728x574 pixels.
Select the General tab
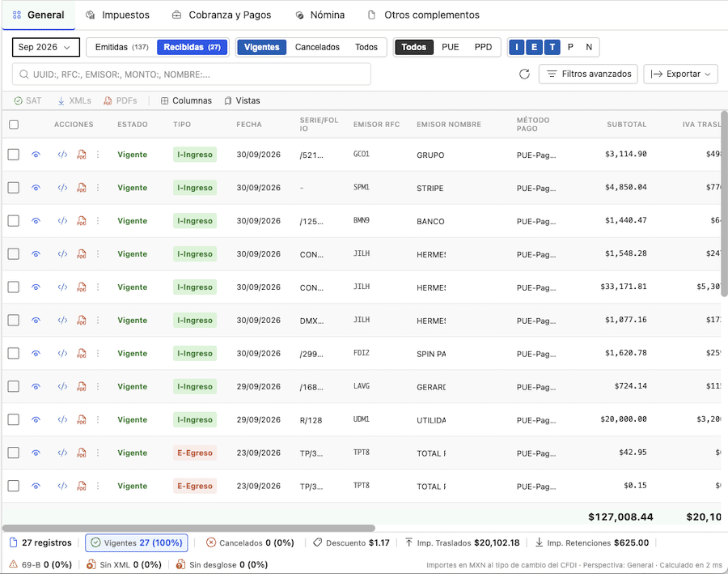[39, 15]
